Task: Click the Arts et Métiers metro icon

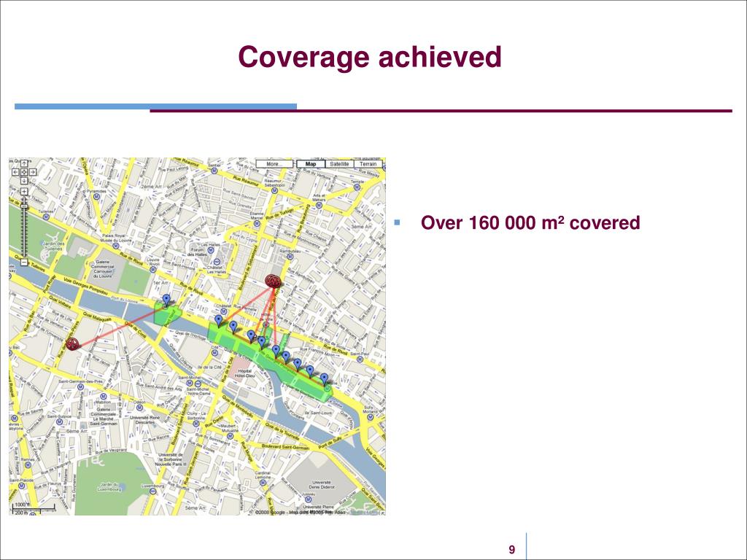Action: [x=320, y=205]
